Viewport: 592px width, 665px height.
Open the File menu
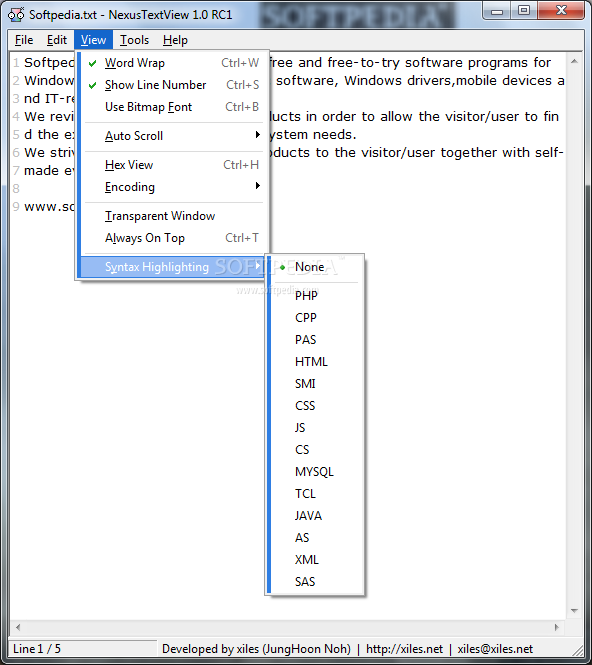tap(24, 40)
